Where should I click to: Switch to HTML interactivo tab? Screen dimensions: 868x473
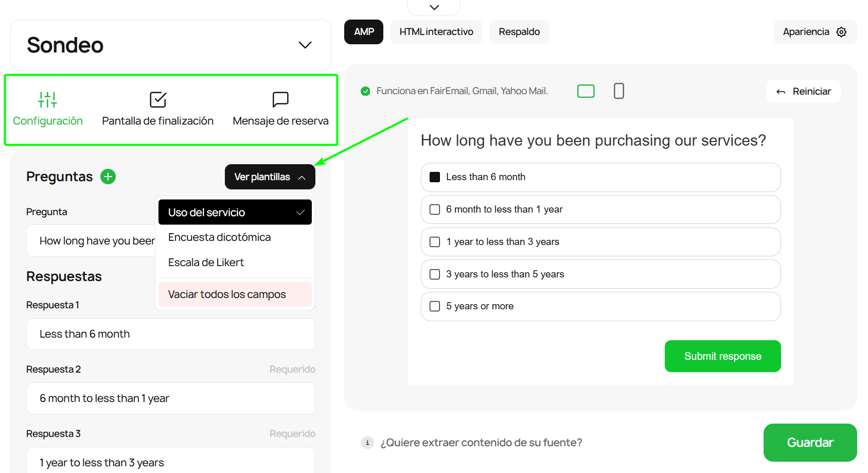[436, 32]
